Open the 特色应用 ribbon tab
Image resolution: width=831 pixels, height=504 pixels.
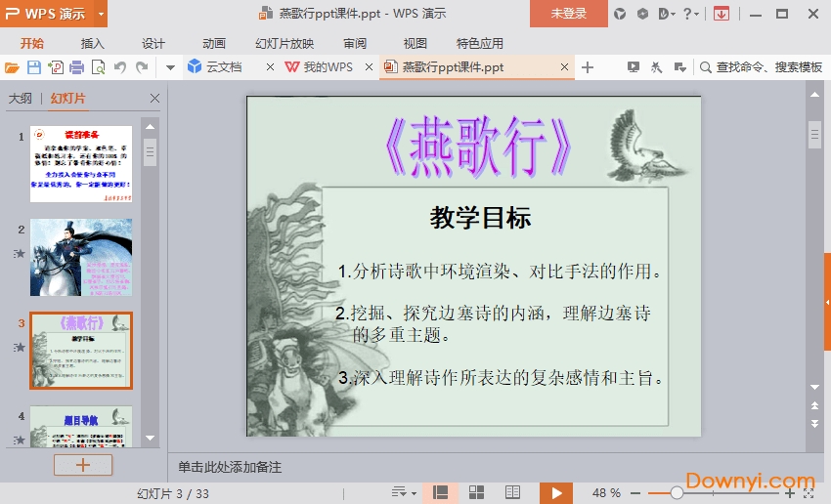[480, 43]
